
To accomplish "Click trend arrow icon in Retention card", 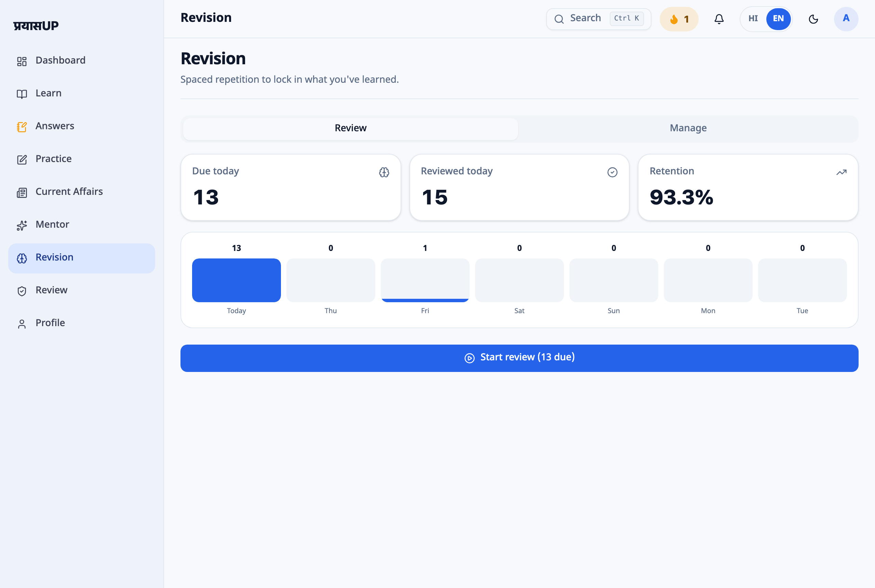I will [x=841, y=172].
